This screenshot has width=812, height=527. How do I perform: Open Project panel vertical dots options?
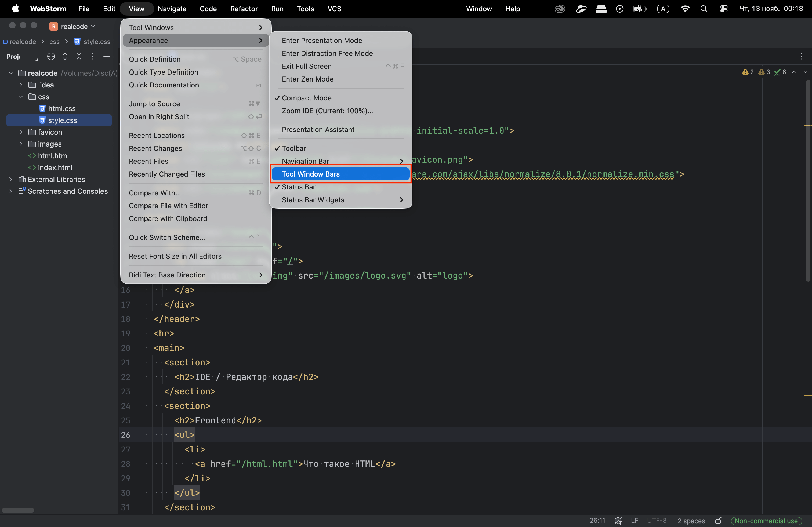coord(93,57)
